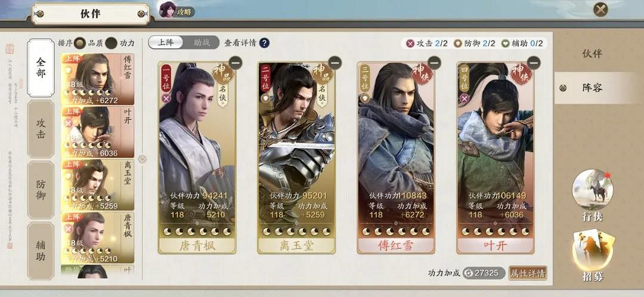
Task: Remove 傅红雪 from slot three
Action: point(434,63)
